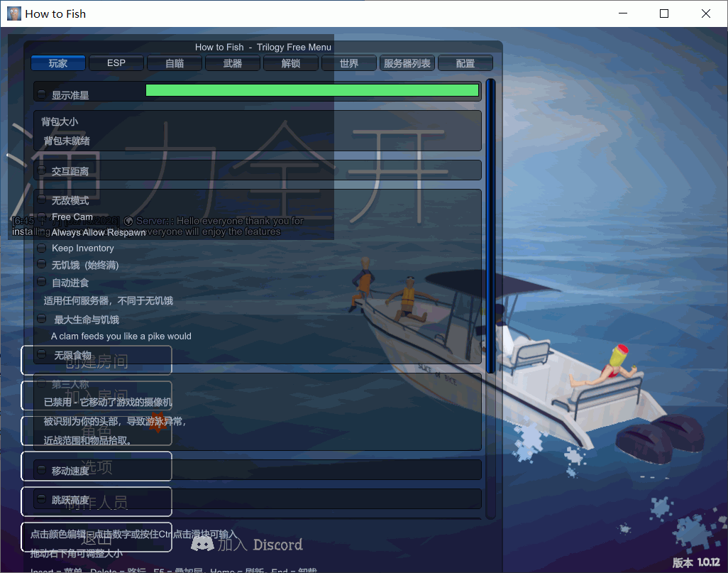Toggle the 自动进食 checkbox
The height and width of the screenshot is (573, 728).
tap(42, 282)
